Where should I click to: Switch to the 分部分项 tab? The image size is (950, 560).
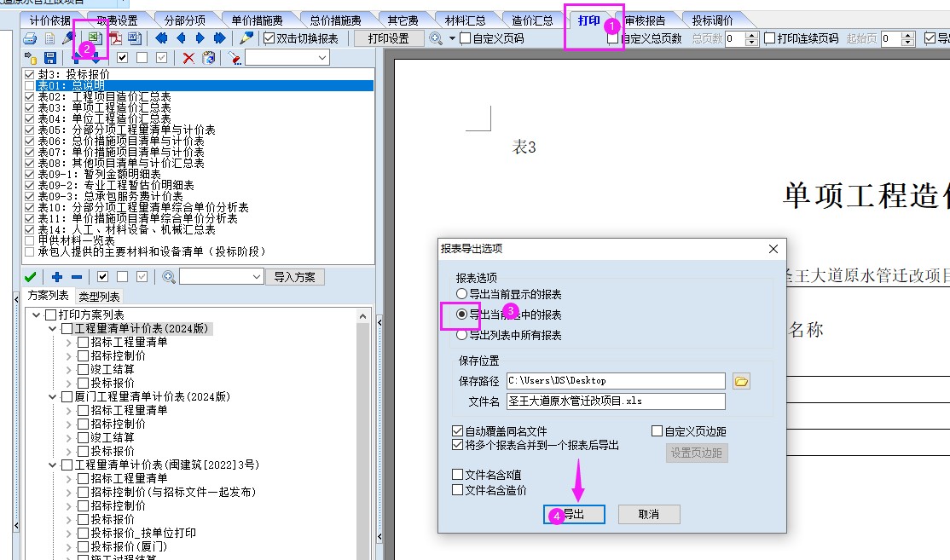pyautogui.click(x=185, y=20)
